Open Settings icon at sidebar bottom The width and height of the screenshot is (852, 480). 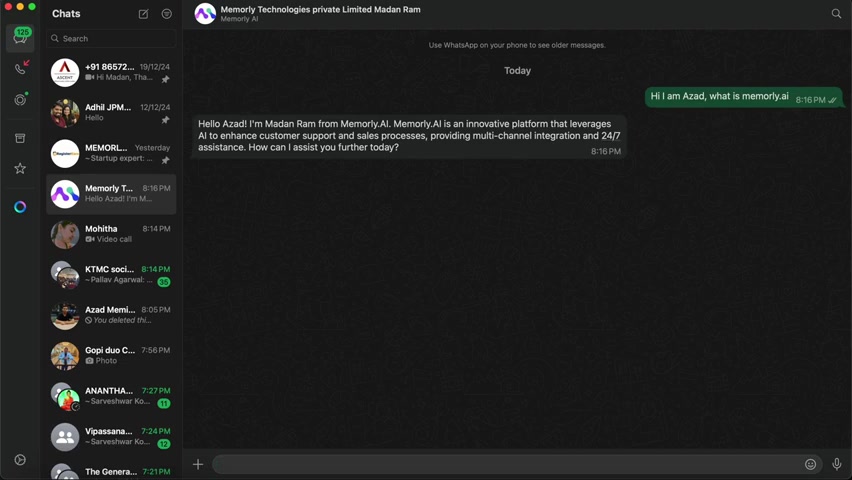(20, 460)
